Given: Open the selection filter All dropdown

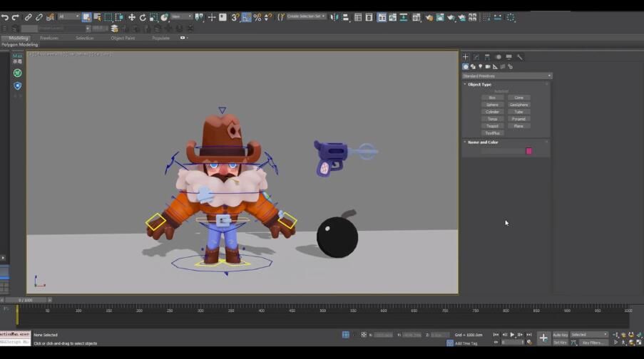Looking at the screenshot, I should coord(68,16).
